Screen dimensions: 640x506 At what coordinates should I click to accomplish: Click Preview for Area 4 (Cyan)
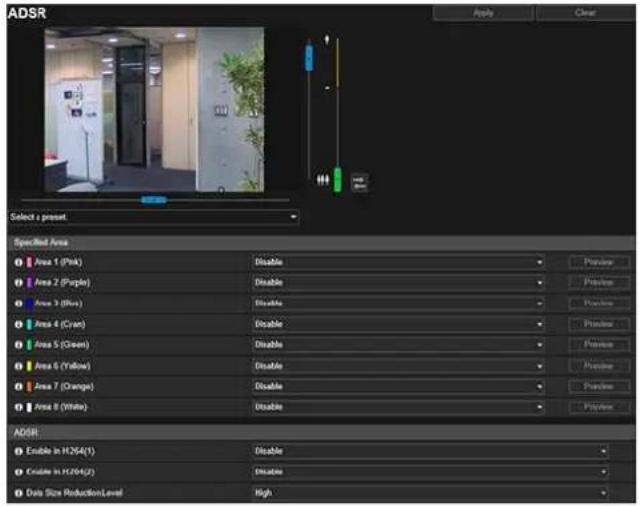tap(599, 324)
